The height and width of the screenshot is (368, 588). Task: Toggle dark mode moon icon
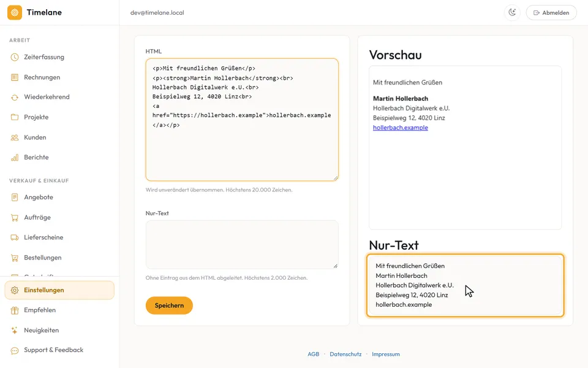pyautogui.click(x=512, y=12)
